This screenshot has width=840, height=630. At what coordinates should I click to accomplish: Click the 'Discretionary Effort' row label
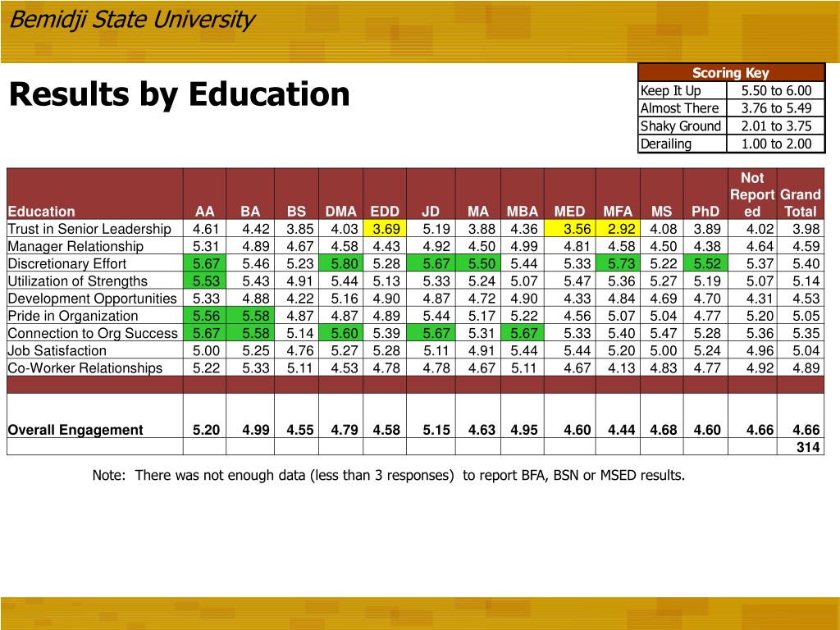[67, 263]
